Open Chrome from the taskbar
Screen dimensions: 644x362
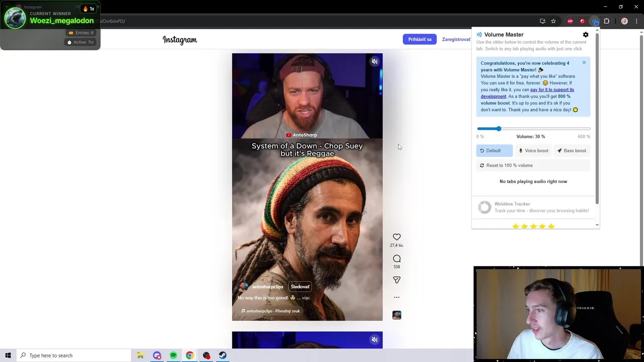[190, 355]
